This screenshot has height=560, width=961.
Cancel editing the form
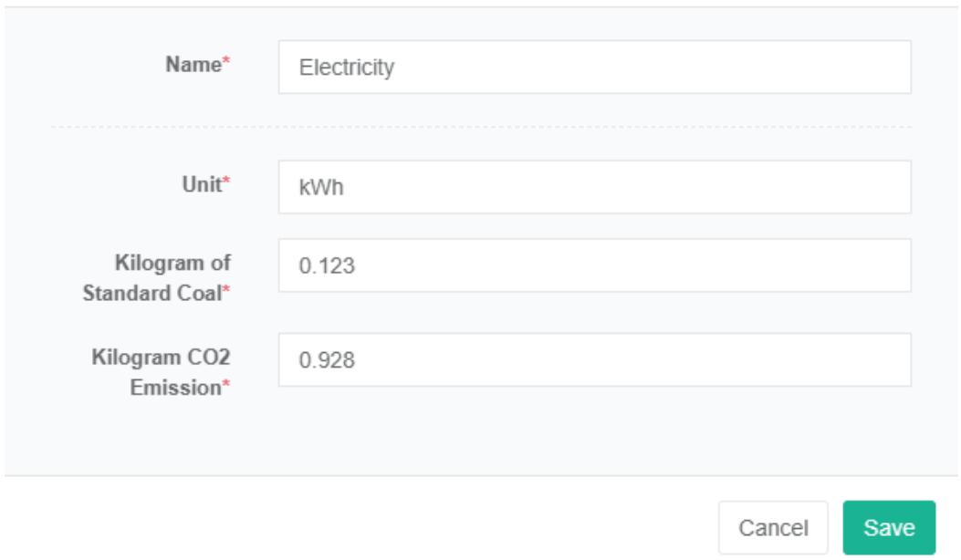click(x=772, y=527)
